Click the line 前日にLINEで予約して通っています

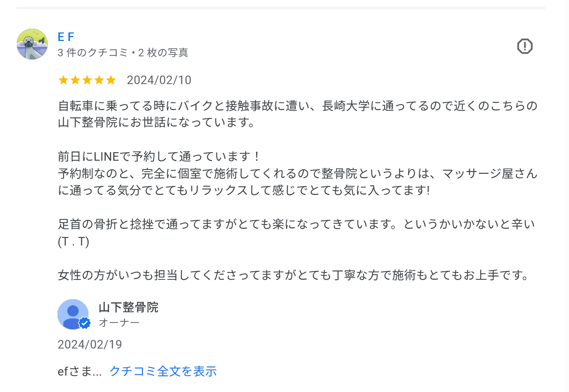159,156
